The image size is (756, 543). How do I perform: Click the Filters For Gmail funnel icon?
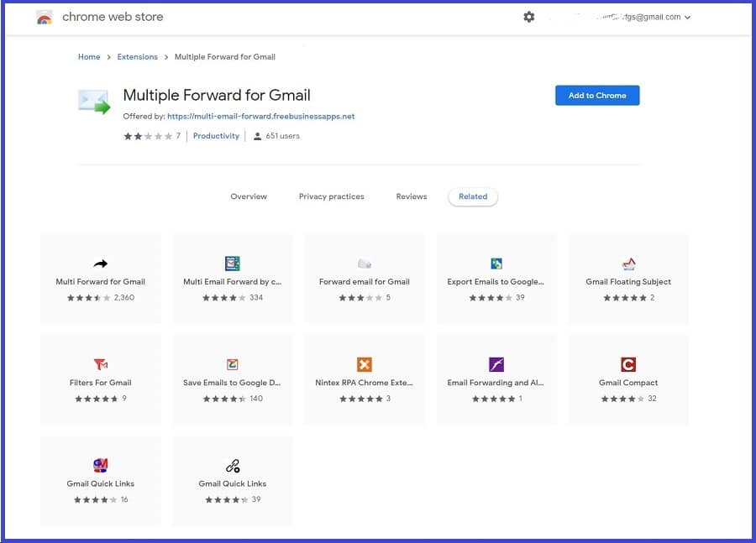click(100, 364)
